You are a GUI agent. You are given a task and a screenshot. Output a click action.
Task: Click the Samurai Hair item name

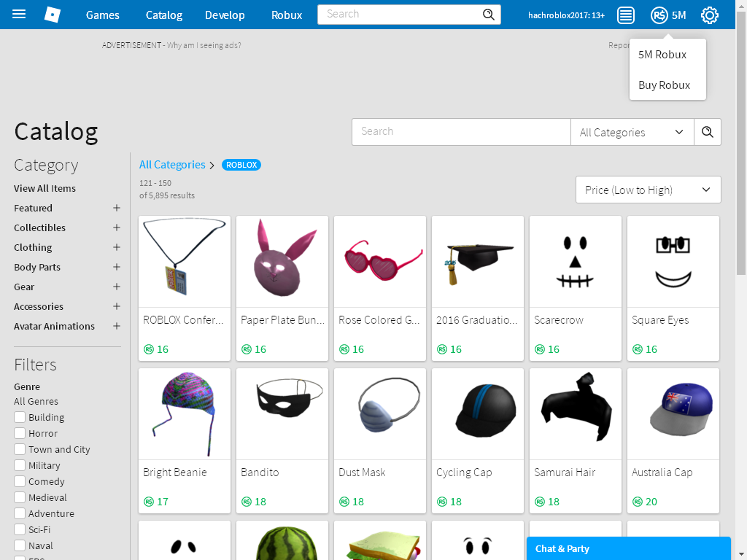pyautogui.click(x=565, y=472)
